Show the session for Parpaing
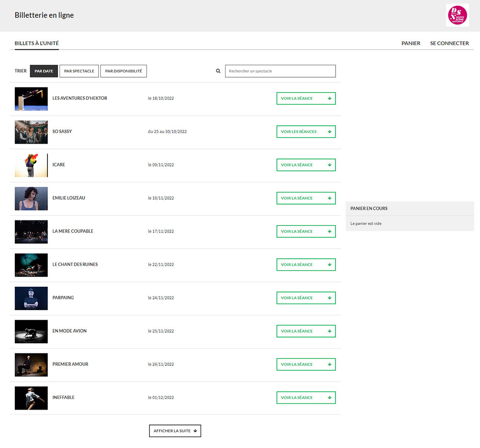 tap(306, 298)
